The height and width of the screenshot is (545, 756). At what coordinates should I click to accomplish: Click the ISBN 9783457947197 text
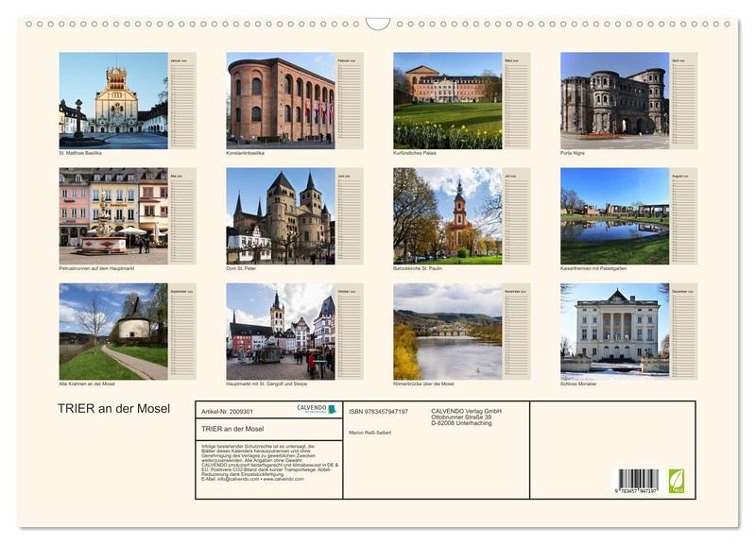click(x=378, y=412)
